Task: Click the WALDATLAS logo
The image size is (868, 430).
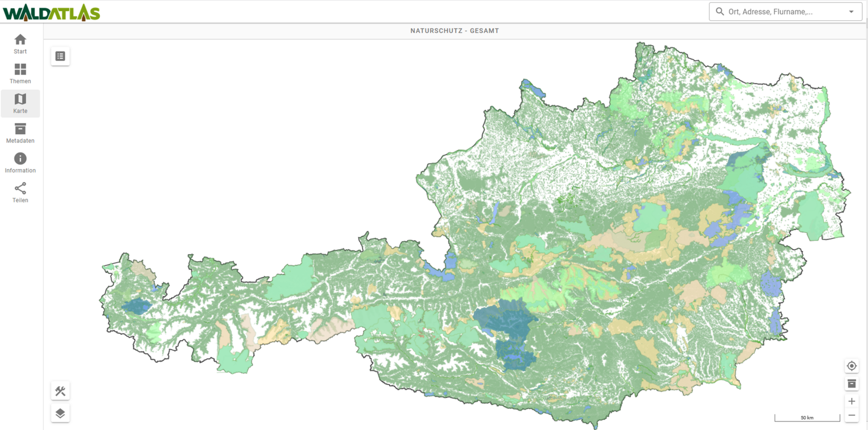Action: [51, 12]
